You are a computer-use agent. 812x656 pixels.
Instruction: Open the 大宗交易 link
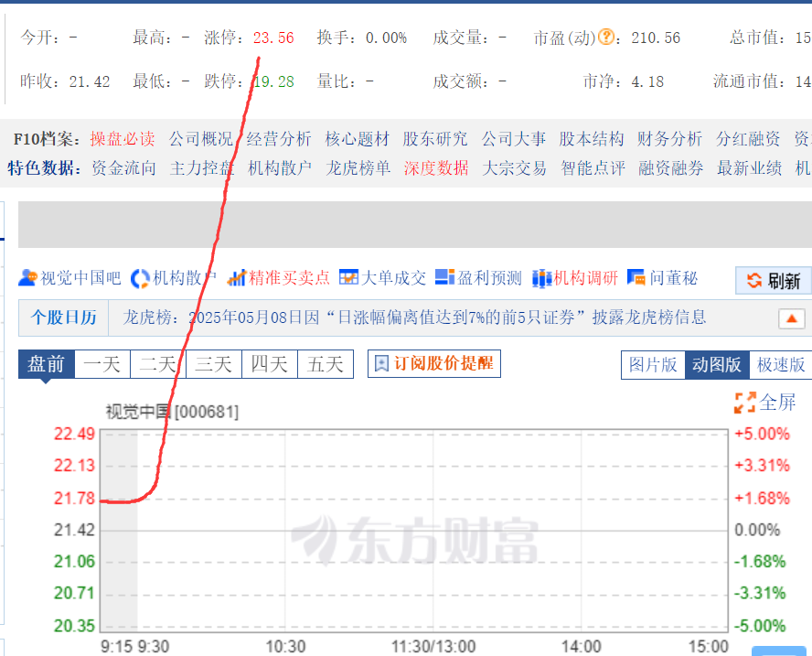(x=514, y=167)
